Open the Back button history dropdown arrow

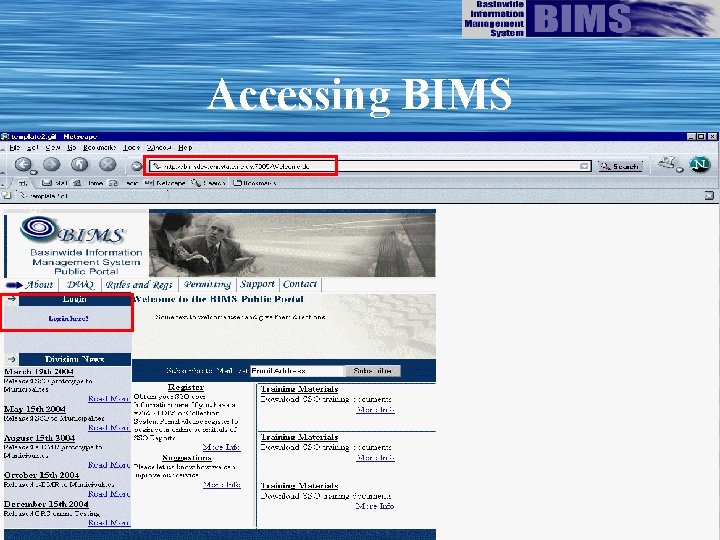[x=34, y=172]
